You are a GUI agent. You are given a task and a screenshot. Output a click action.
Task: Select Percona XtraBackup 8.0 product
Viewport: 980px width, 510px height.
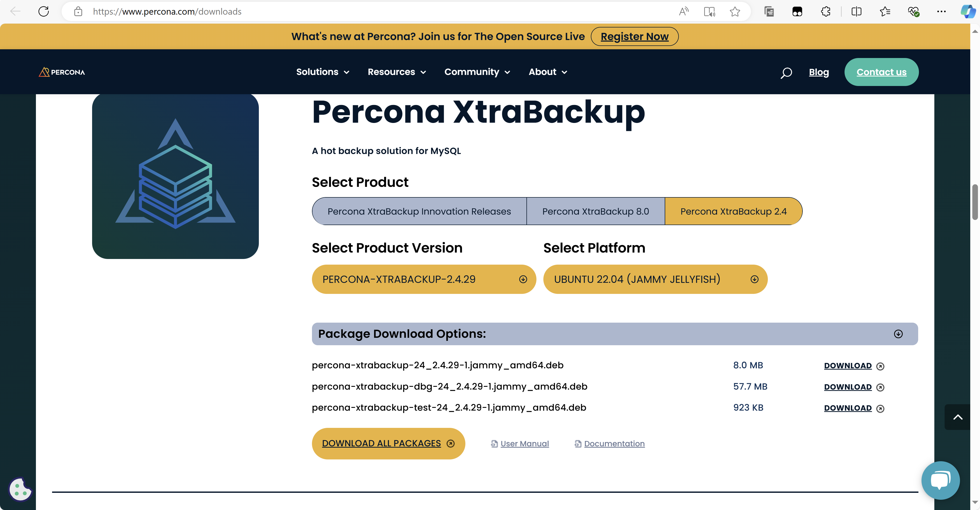(x=595, y=211)
